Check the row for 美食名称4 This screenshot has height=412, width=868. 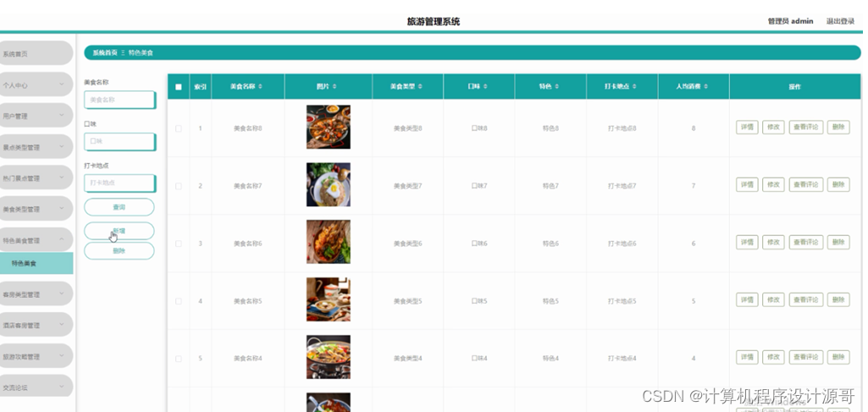point(178,359)
